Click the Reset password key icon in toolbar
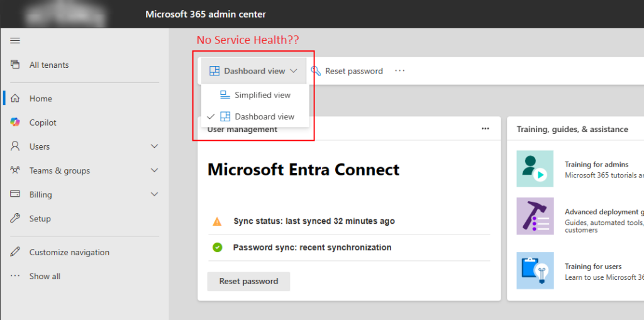The height and width of the screenshot is (320, 644). (316, 71)
